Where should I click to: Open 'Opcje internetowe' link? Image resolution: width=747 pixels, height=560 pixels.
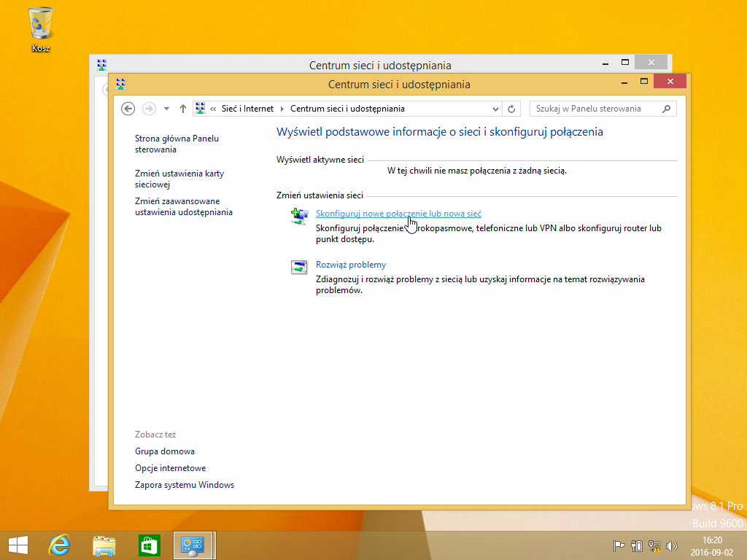pyautogui.click(x=170, y=468)
